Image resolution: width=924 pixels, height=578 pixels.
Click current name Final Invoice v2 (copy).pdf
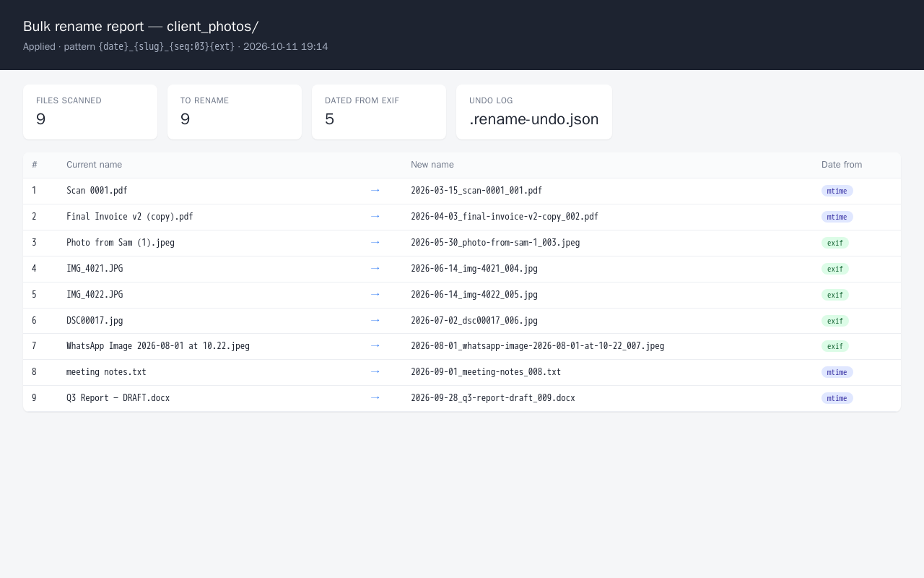pos(130,217)
